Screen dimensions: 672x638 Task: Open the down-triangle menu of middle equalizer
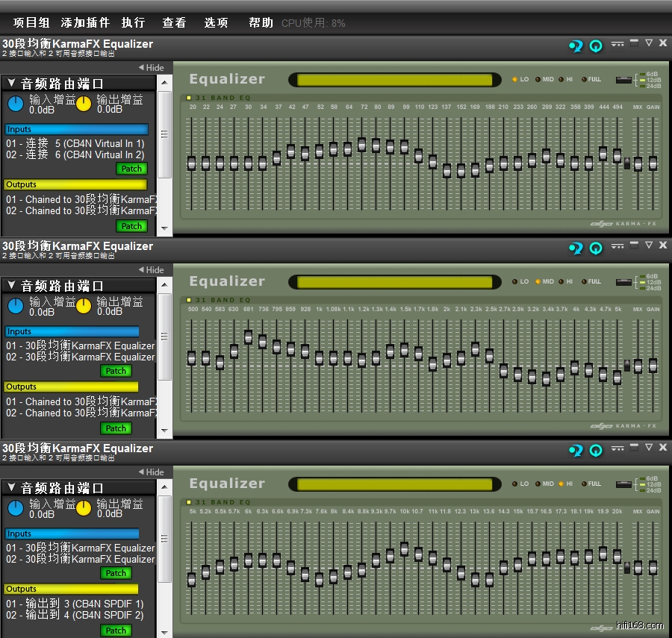coord(648,245)
